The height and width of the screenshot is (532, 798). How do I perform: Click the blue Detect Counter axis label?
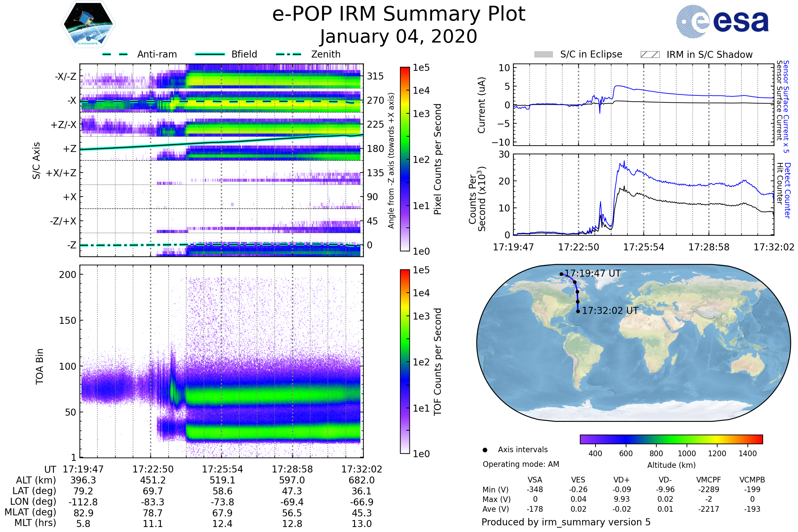pos(788,190)
